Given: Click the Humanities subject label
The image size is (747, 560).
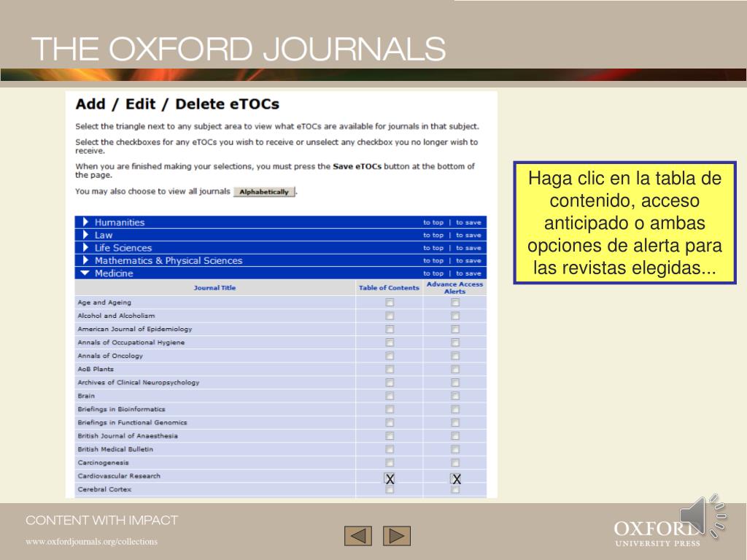Looking at the screenshot, I should [119, 222].
